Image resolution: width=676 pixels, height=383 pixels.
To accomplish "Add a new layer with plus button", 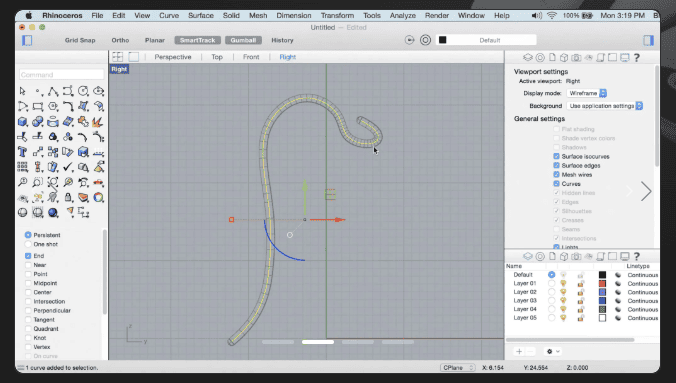I will [x=519, y=352].
